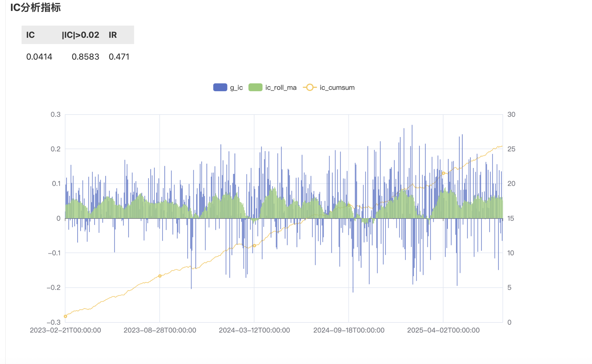Select the 0.8583 table value
The height and width of the screenshot is (364, 592).
[x=85, y=57]
